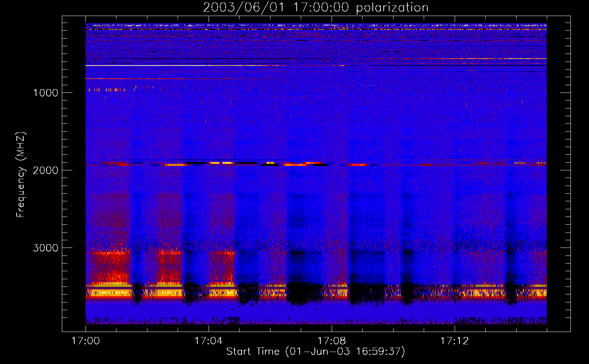Click the 'Start Time (01-Jun-03 16:59:37)' axis label
The image size is (589, 364).
click(316, 351)
